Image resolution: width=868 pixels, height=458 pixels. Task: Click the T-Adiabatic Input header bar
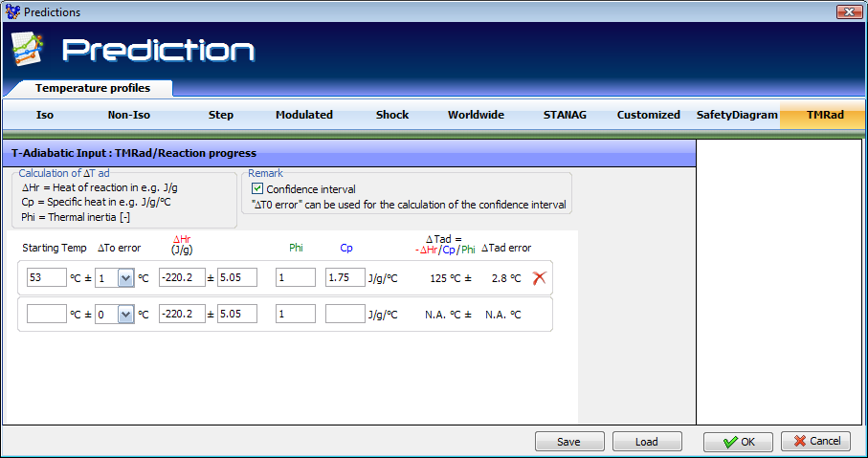coord(348,153)
